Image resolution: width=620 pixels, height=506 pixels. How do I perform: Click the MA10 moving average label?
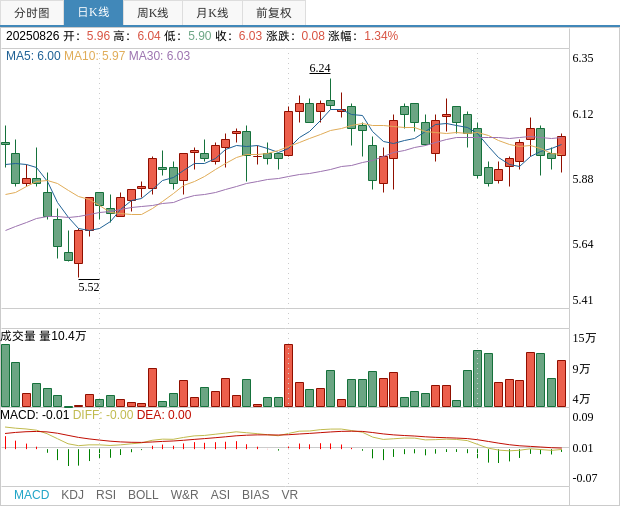(x=94, y=56)
